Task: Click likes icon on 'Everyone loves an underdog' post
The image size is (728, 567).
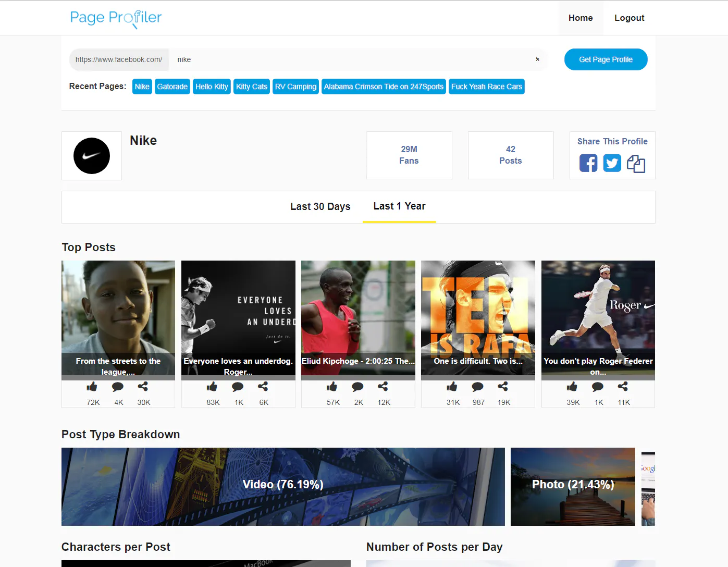Action: (x=212, y=387)
